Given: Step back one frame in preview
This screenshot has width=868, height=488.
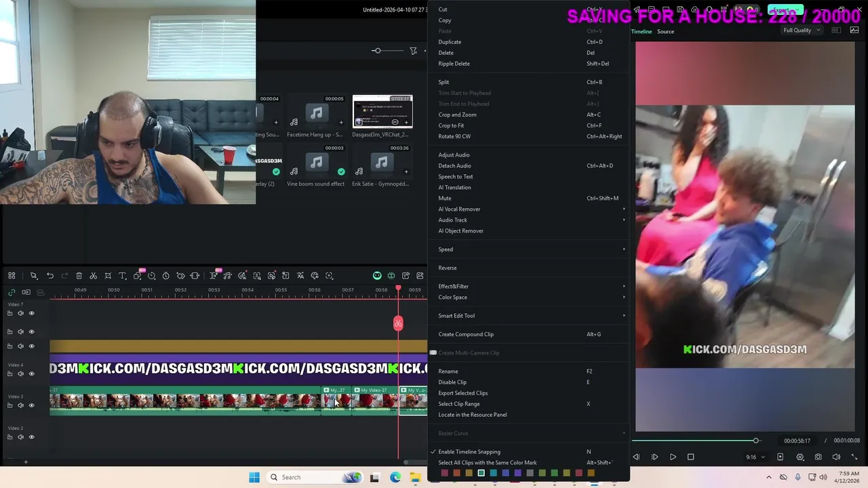Looking at the screenshot, I should [636, 457].
